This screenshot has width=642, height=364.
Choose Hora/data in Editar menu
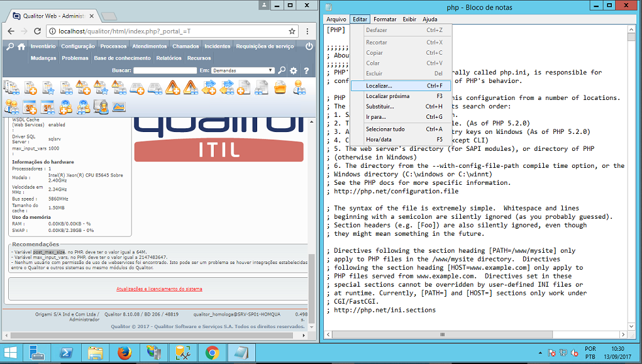(401, 139)
